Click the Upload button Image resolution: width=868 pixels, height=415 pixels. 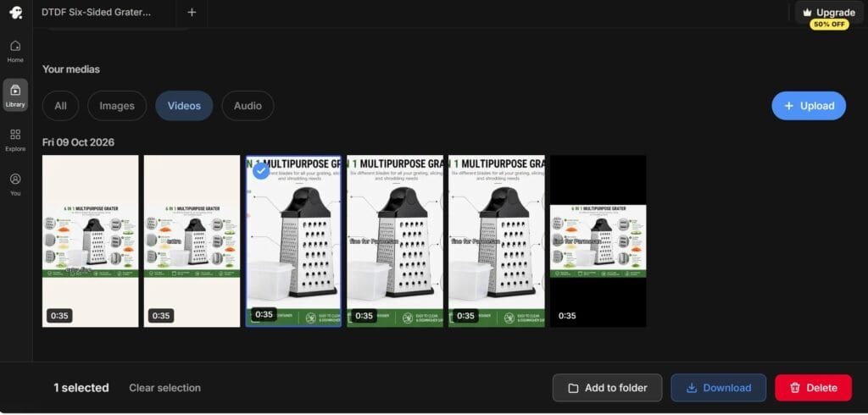pos(808,106)
